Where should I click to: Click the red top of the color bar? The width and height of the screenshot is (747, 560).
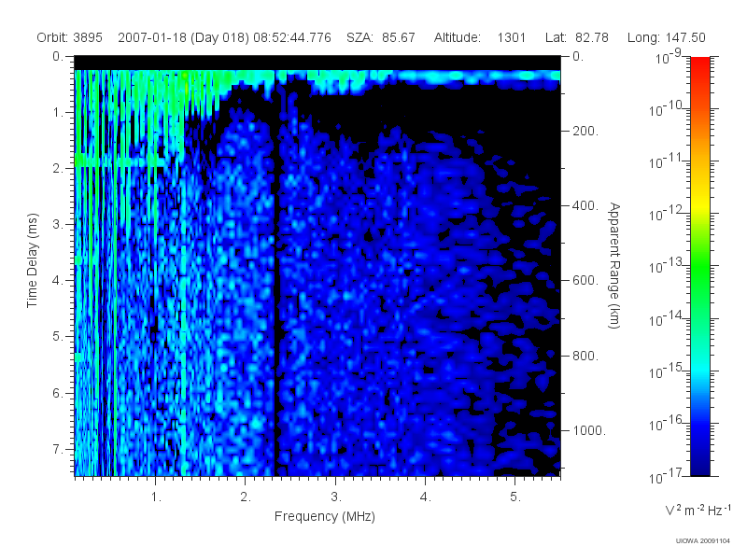(x=699, y=64)
